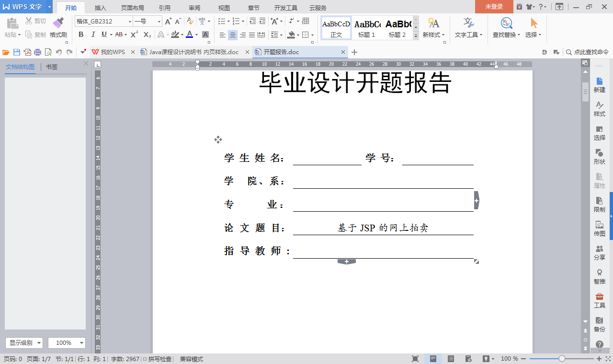Click the bulleted list icon
The height and width of the screenshot is (364, 613).
pos(221,21)
